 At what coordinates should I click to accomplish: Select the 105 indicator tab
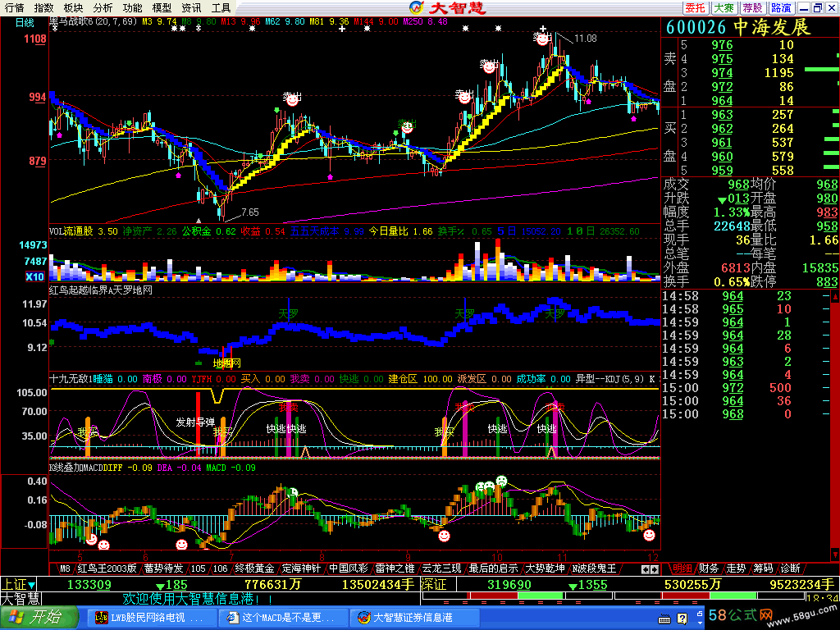click(x=199, y=568)
